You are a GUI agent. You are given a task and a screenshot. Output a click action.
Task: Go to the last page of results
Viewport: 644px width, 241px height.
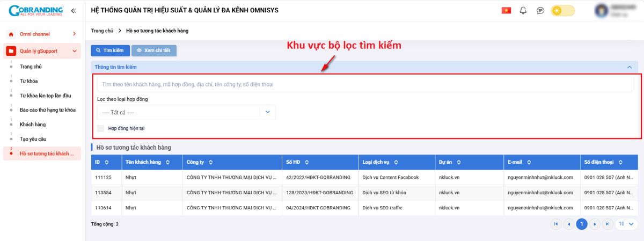pos(608,224)
